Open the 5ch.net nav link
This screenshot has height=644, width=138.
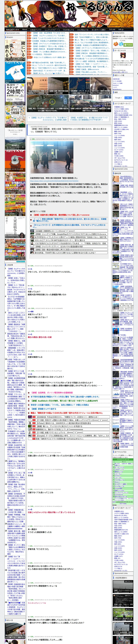click(112, 30)
